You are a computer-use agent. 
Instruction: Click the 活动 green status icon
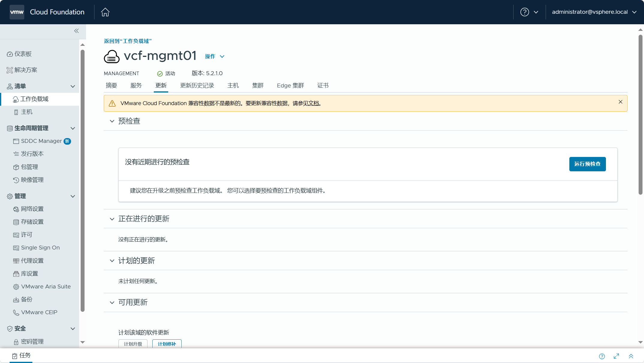point(160,74)
